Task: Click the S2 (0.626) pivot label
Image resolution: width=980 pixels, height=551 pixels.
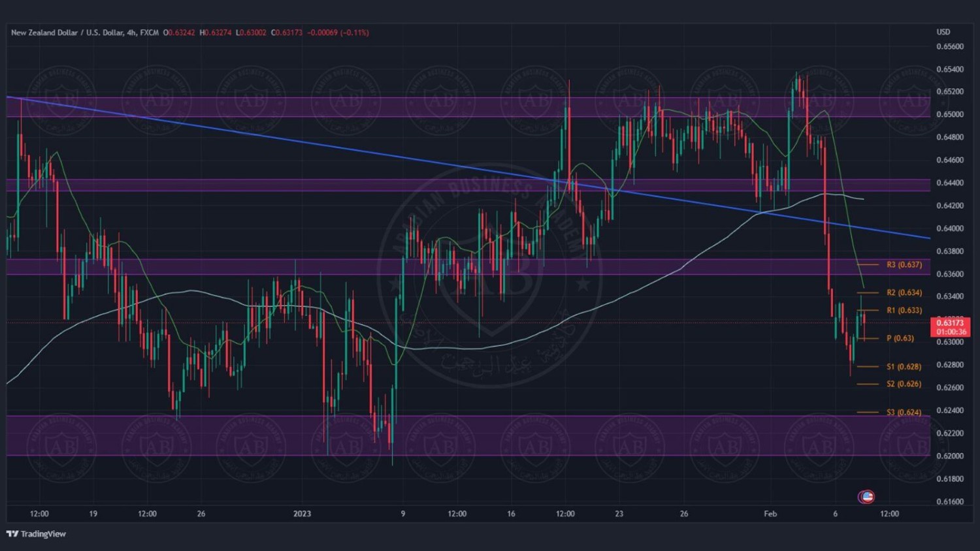Action: [904, 384]
